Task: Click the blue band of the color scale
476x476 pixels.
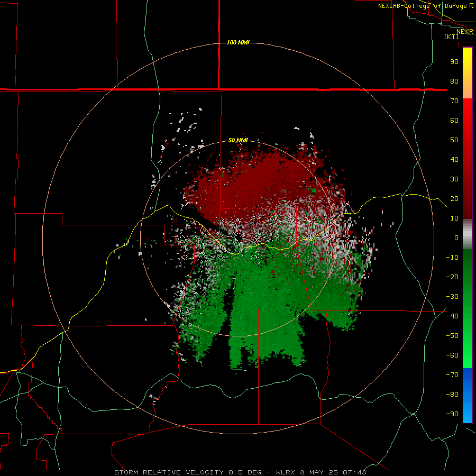Action: point(467,396)
